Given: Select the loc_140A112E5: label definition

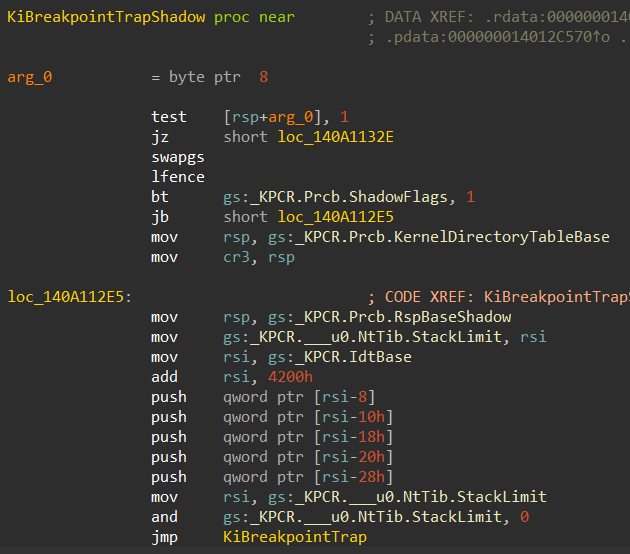Looking at the screenshot, I should [69, 297].
